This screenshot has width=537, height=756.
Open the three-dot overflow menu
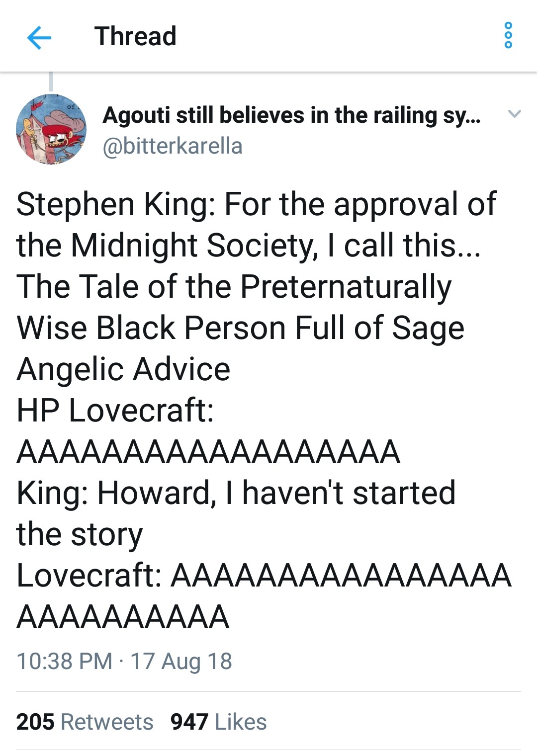[x=508, y=36]
